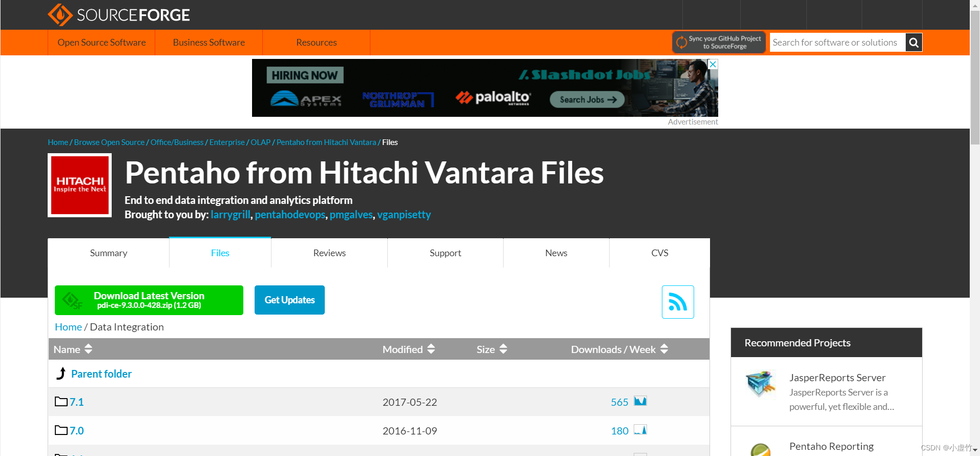
Task: Click the Hitachi project logo
Action: pyautogui.click(x=79, y=185)
